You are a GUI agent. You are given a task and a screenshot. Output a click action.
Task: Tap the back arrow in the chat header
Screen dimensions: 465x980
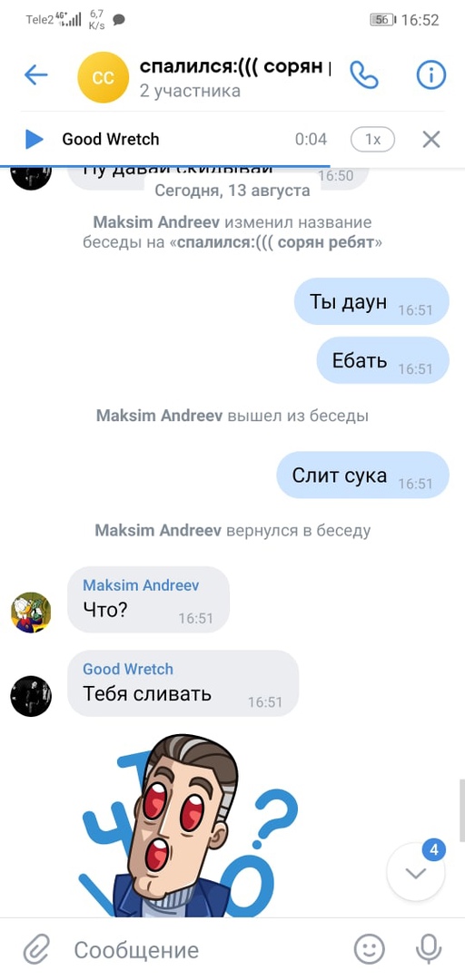[x=35, y=75]
